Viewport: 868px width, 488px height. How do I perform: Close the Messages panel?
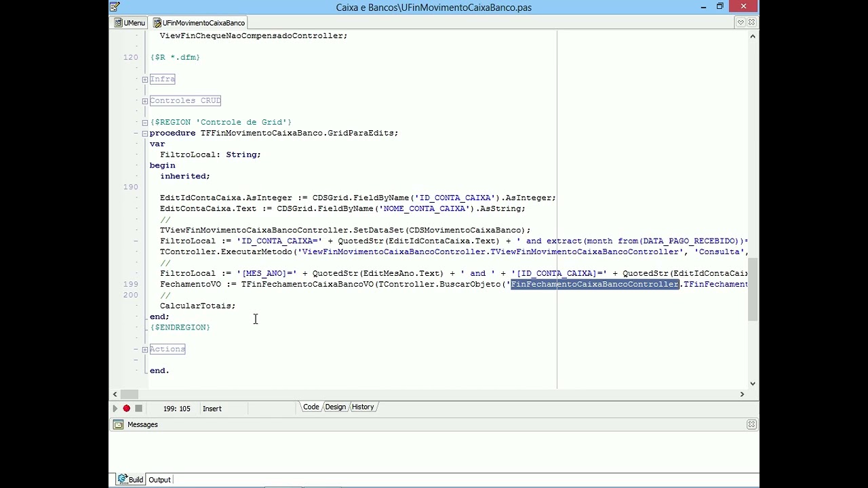pyautogui.click(x=751, y=424)
